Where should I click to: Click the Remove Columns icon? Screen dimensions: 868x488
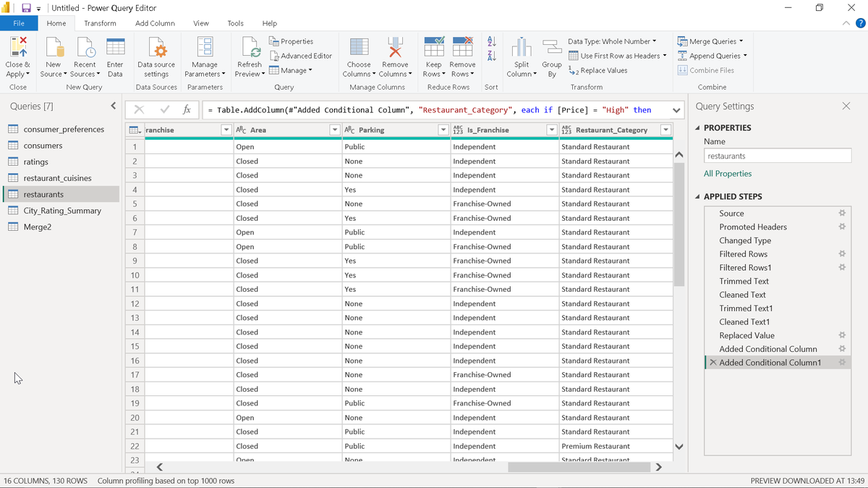395,47
